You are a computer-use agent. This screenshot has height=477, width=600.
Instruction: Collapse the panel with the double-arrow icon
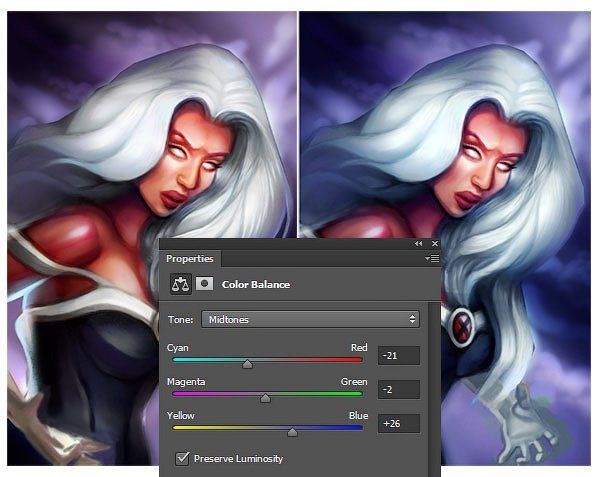click(x=418, y=244)
